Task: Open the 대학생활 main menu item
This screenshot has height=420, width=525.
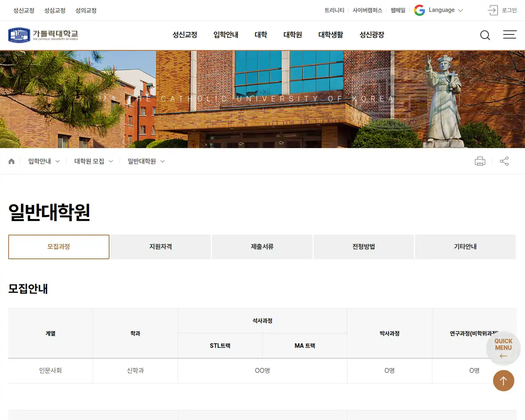Action: click(x=331, y=35)
